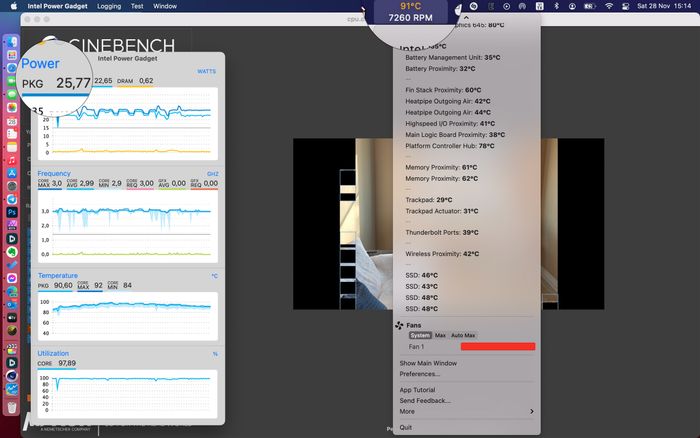700x438 pixels.
Task: Click the Temperature graph in Intel Power Gadget
Action: [x=128, y=316]
